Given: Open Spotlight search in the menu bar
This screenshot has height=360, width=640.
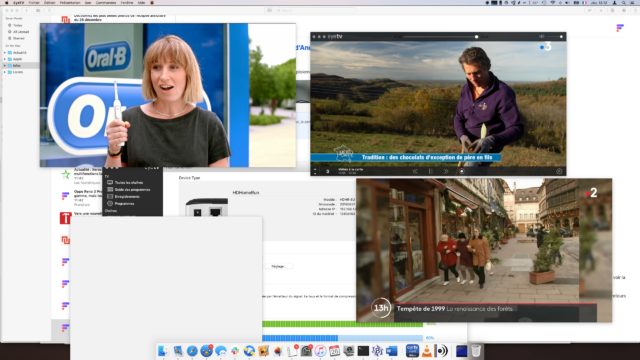Looking at the screenshot, I should [624, 2].
